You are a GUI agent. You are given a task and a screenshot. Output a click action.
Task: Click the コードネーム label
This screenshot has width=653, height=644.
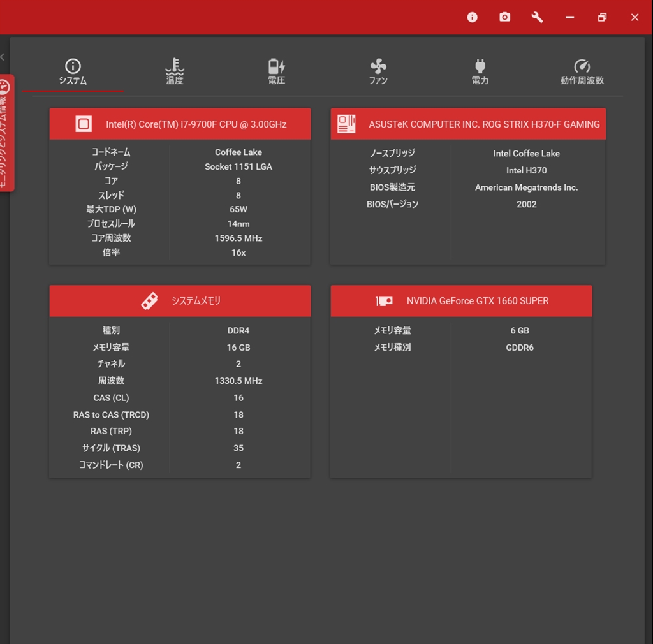111,152
